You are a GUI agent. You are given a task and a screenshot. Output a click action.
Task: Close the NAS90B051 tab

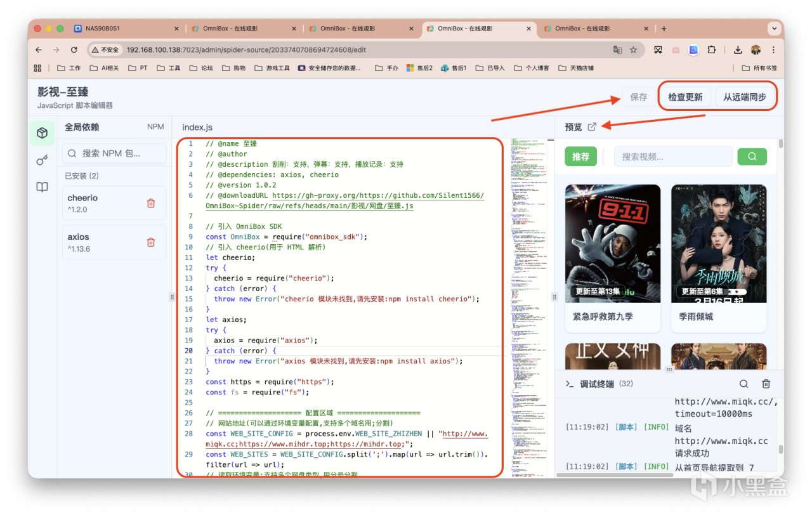(x=176, y=29)
